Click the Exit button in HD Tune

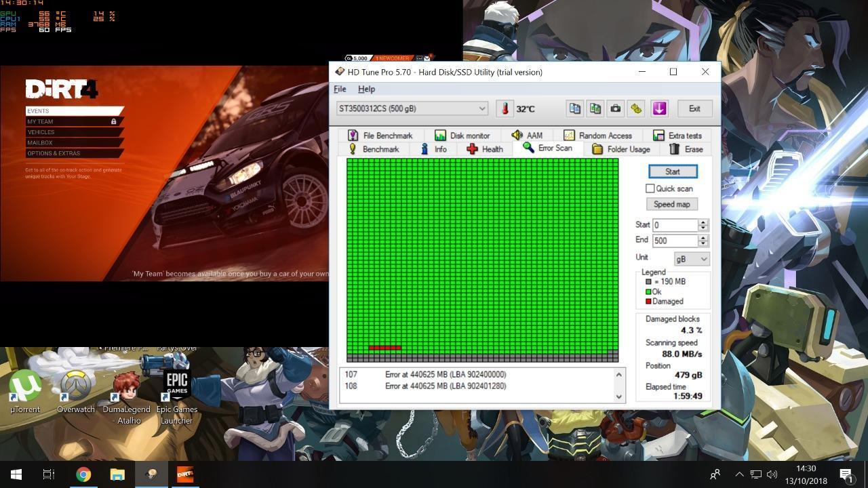pos(694,108)
